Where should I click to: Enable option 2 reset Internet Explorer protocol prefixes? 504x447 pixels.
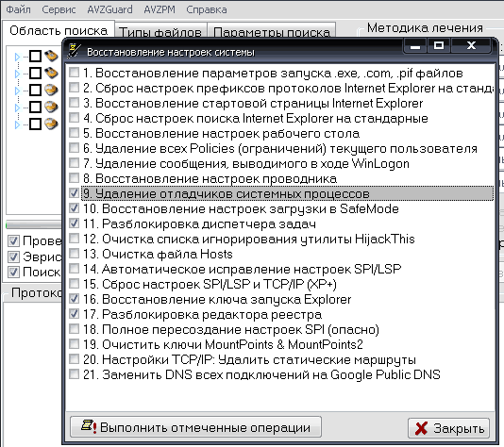75,88
